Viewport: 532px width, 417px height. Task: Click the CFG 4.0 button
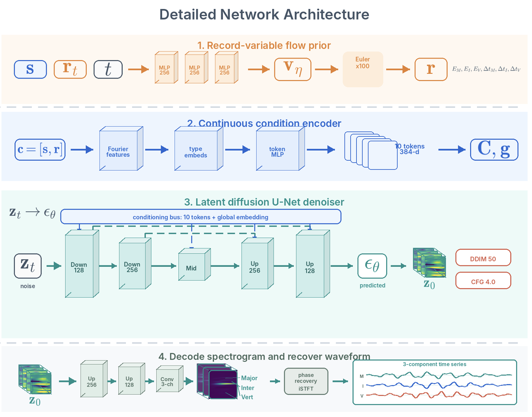coord(483,281)
